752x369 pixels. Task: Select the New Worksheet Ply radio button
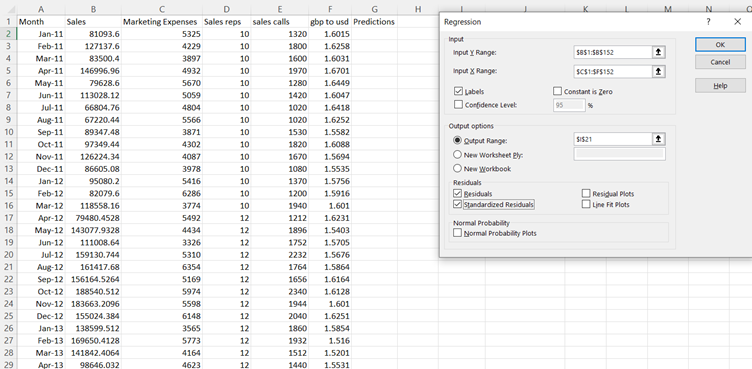(458, 155)
